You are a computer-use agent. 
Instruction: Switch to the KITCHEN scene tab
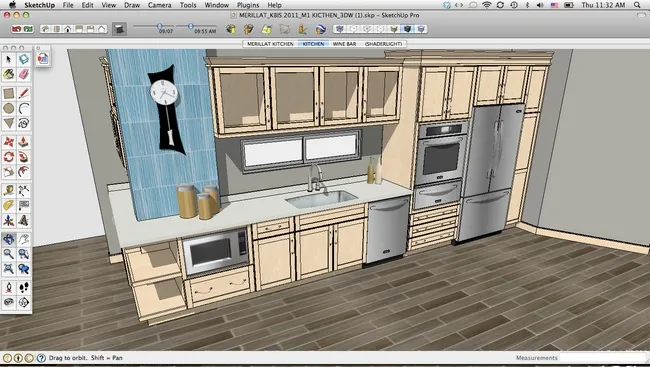pyautogui.click(x=313, y=44)
